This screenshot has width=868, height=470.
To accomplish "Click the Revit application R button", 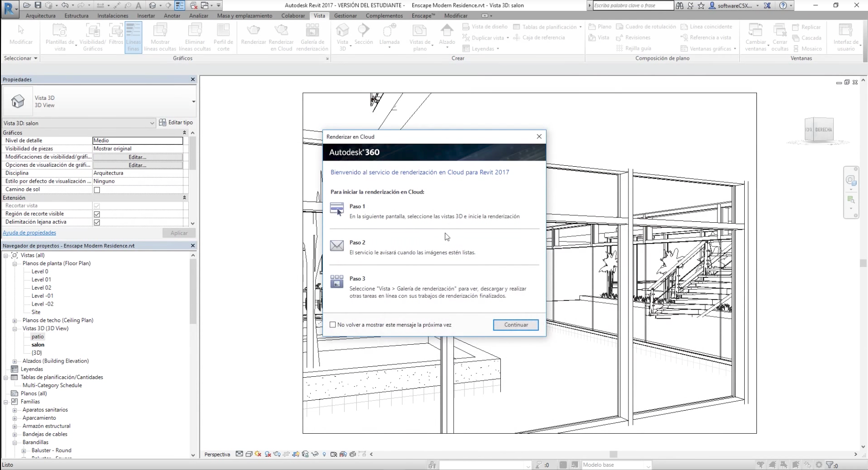I will (x=9, y=8).
